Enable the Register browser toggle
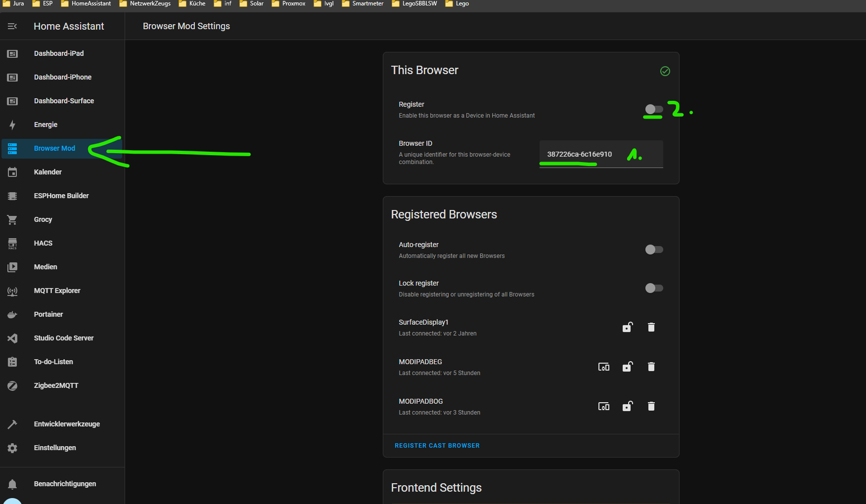This screenshot has height=504, width=866. 654,109
